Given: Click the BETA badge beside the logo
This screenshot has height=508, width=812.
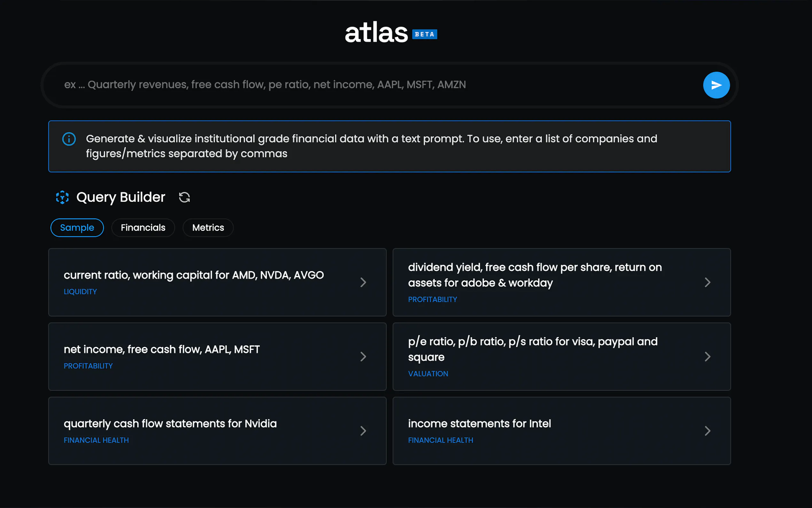Looking at the screenshot, I should click(x=424, y=34).
